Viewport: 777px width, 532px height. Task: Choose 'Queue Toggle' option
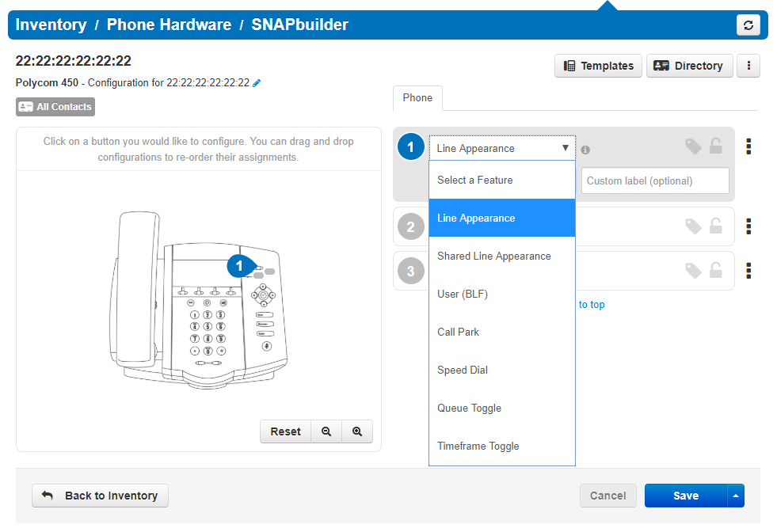tap(502, 408)
